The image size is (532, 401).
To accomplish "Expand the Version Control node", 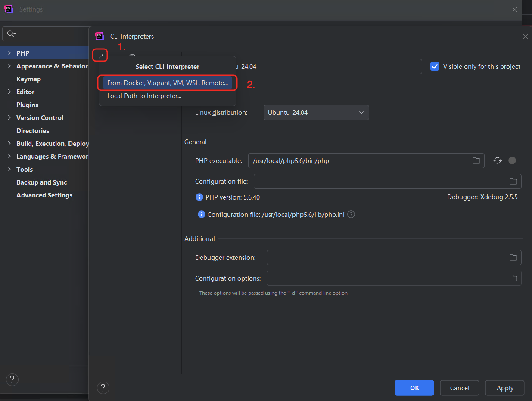I will [9, 117].
